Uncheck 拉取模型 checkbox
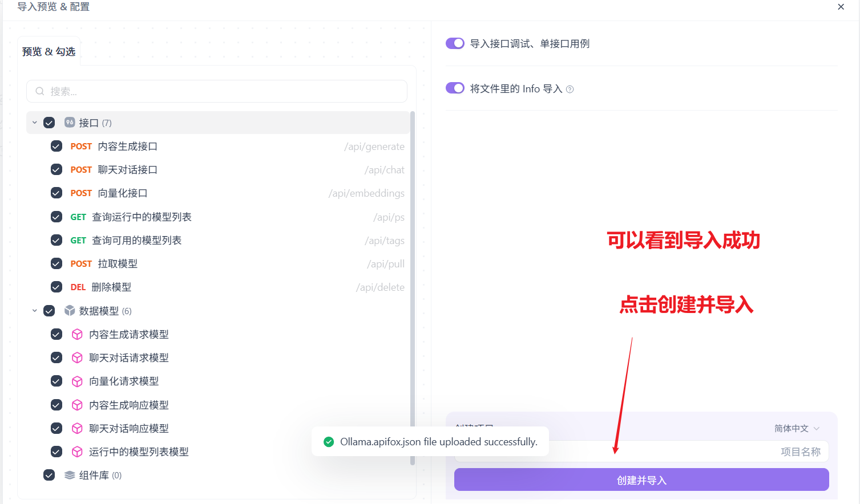Image resolution: width=860 pixels, height=504 pixels. tap(56, 263)
